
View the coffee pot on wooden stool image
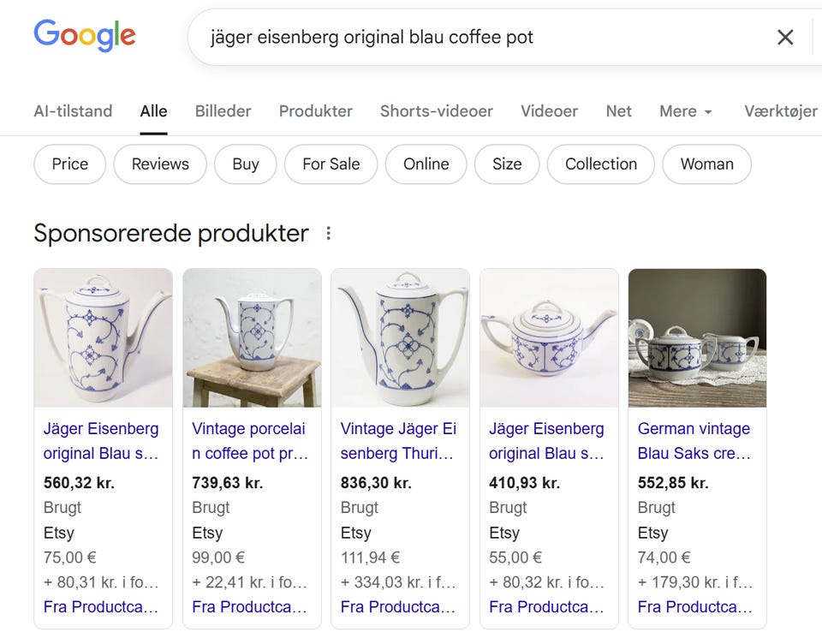click(x=252, y=338)
